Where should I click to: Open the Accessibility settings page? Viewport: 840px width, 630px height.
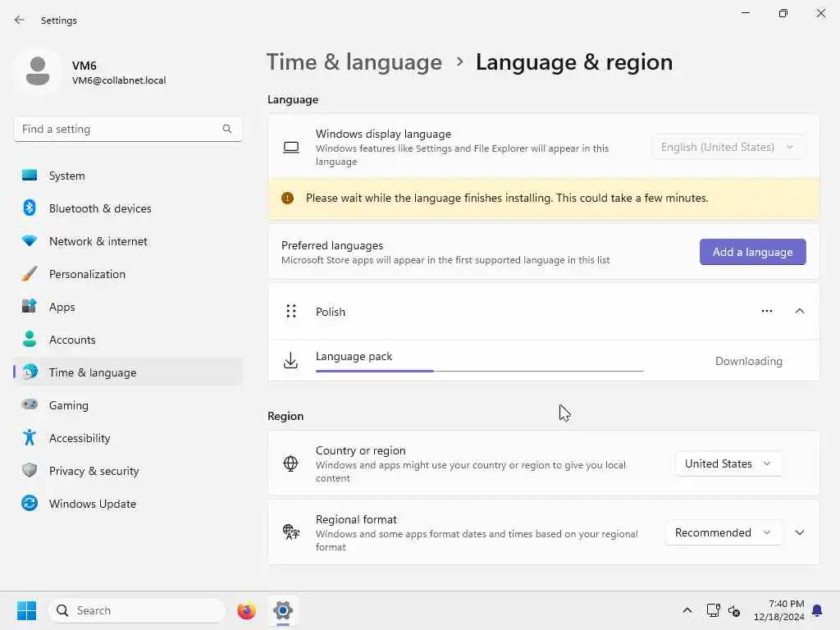click(x=127, y=438)
